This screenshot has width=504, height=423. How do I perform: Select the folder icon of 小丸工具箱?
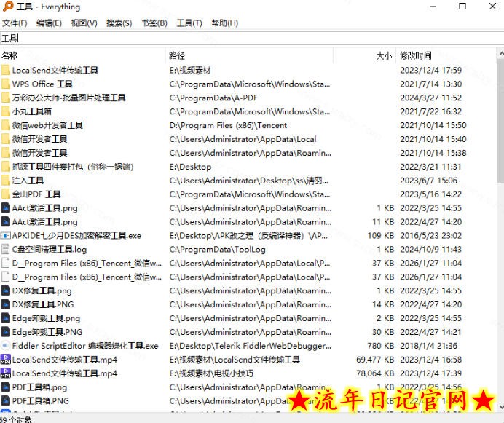[6, 111]
